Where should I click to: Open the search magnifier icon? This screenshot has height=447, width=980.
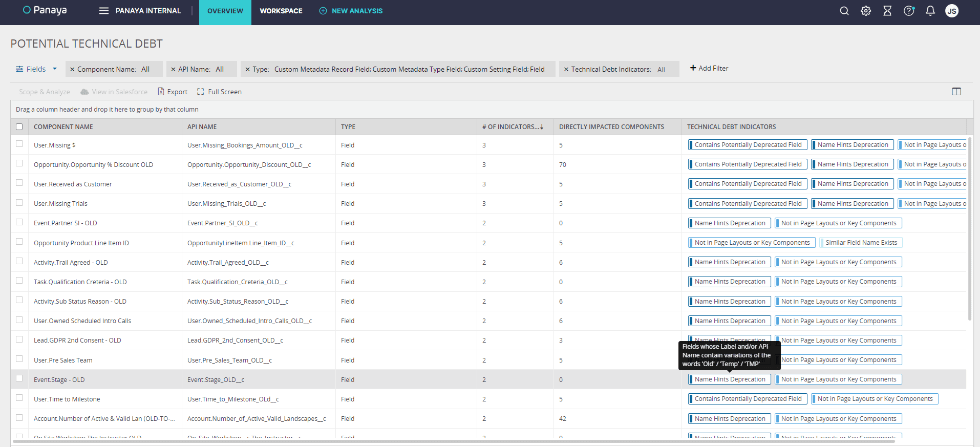tap(844, 11)
